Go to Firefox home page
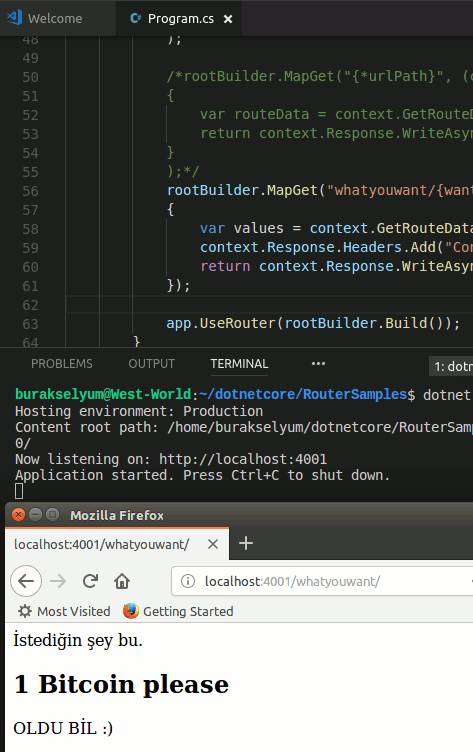This screenshot has height=752, width=473. pyautogui.click(x=122, y=581)
